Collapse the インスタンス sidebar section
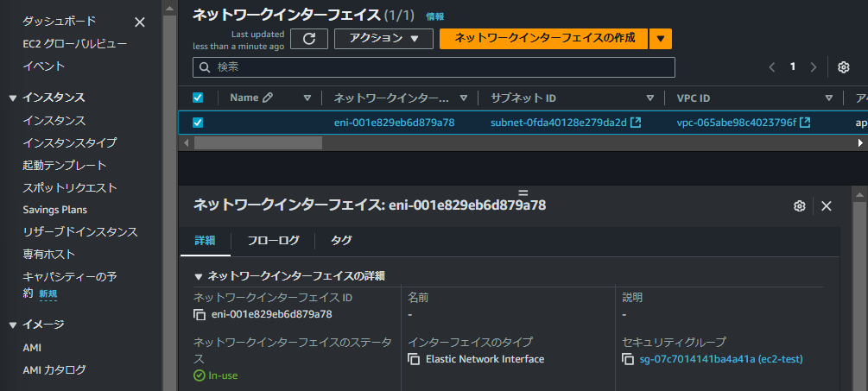This screenshot has width=868, height=391. [x=13, y=98]
